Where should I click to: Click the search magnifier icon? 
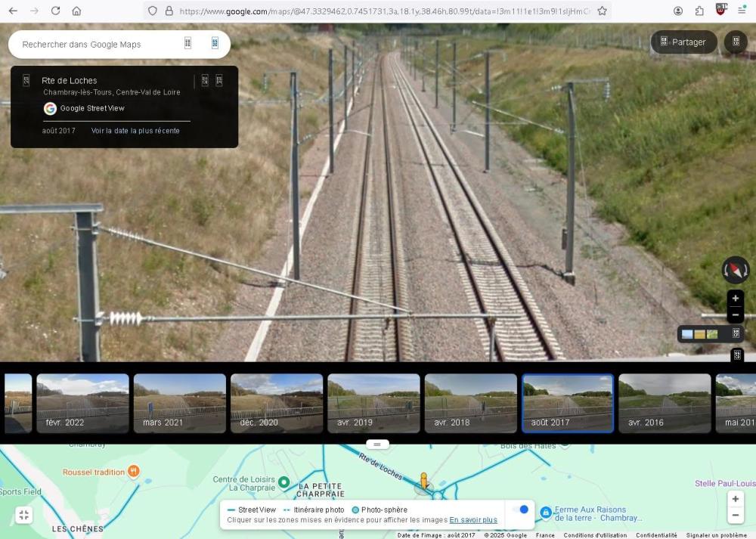187,43
